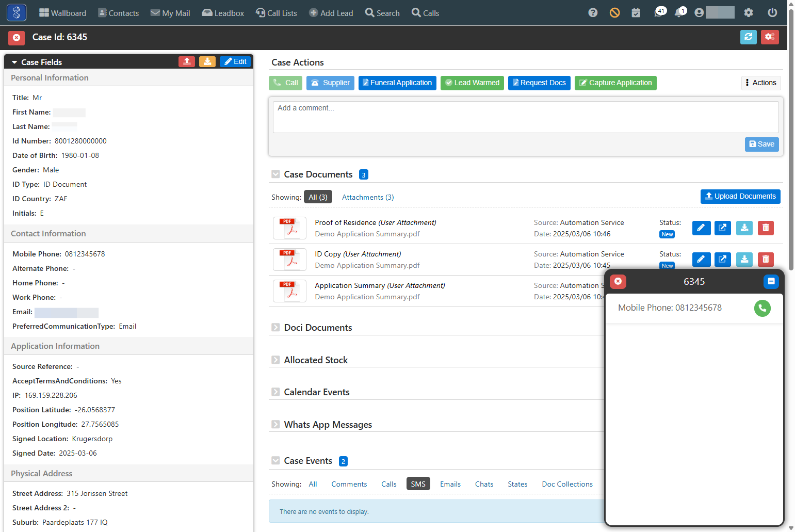Expand the Allocated Stock section

tap(275, 360)
